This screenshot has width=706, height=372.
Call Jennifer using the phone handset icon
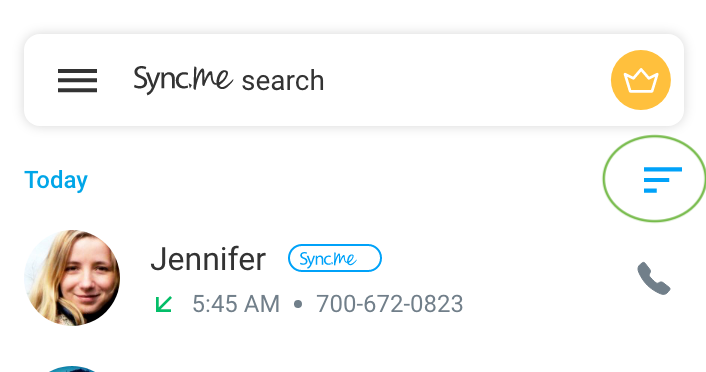(x=654, y=278)
